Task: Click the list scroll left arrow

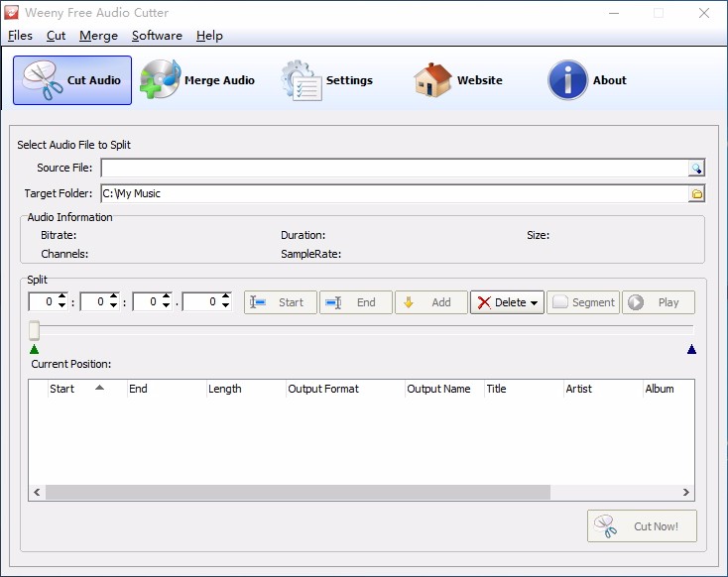Action: pos(37,492)
